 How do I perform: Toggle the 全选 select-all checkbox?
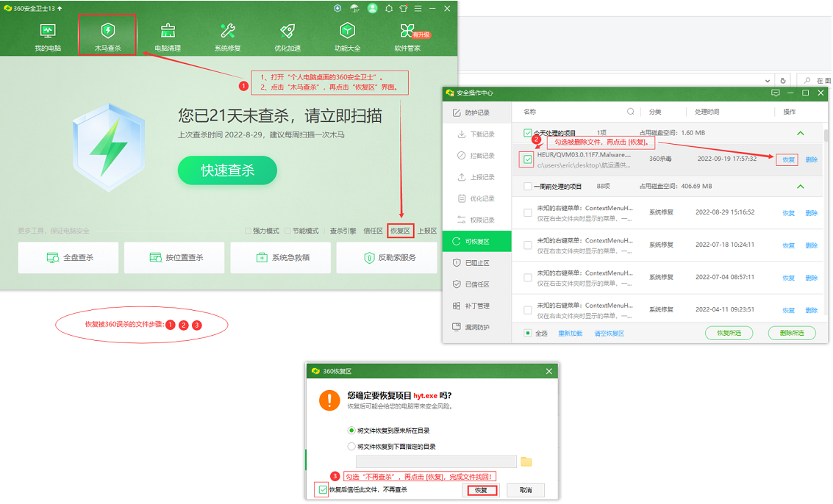[528, 333]
